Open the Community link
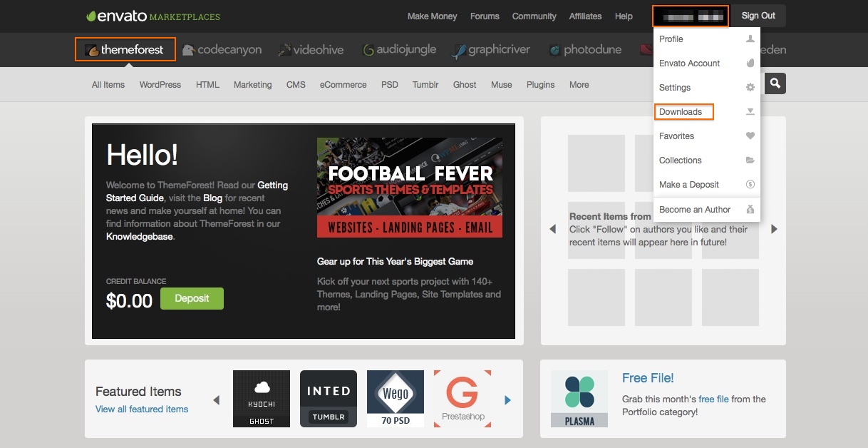 pyautogui.click(x=534, y=16)
